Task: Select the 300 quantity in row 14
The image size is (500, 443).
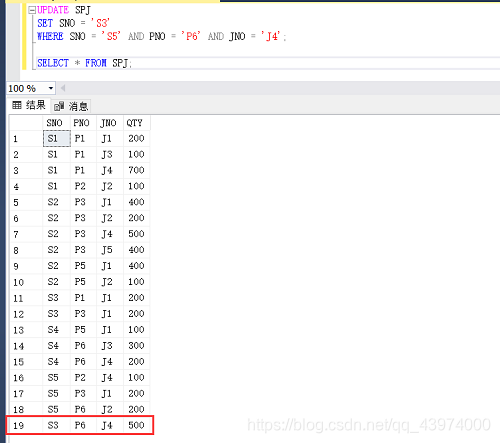Action: click(137, 346)
